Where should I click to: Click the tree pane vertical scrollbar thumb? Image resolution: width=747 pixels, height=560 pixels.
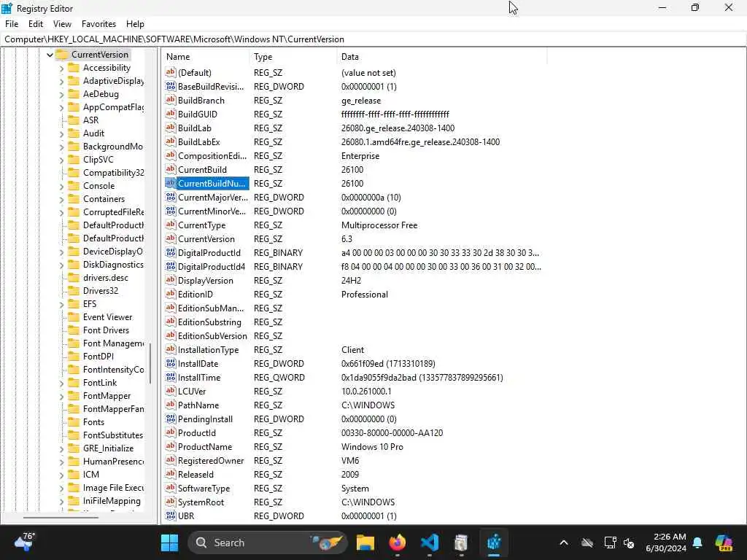(x=150, y=363)
